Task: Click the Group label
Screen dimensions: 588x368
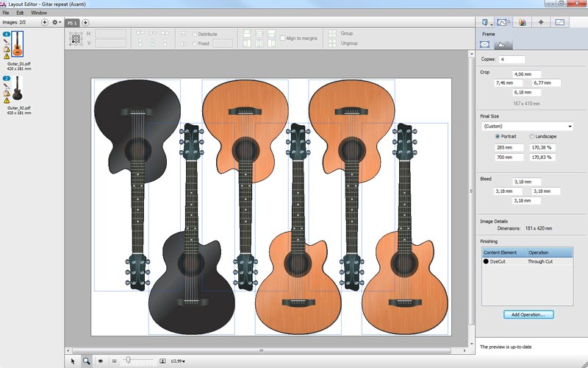Action: pyautogui.click(x=346, y=33)
